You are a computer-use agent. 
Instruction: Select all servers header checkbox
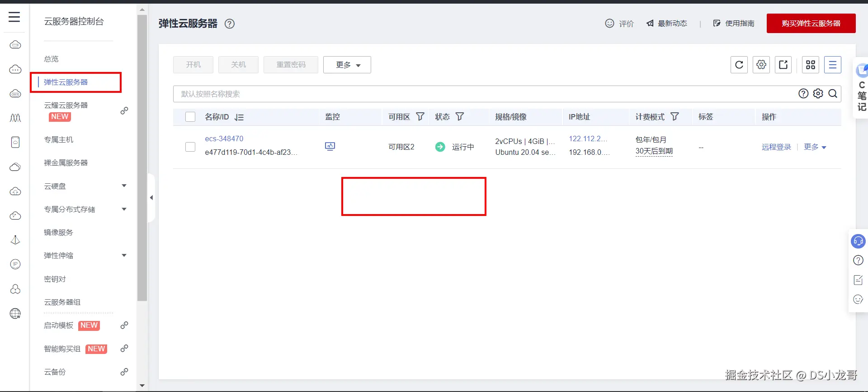190,117
